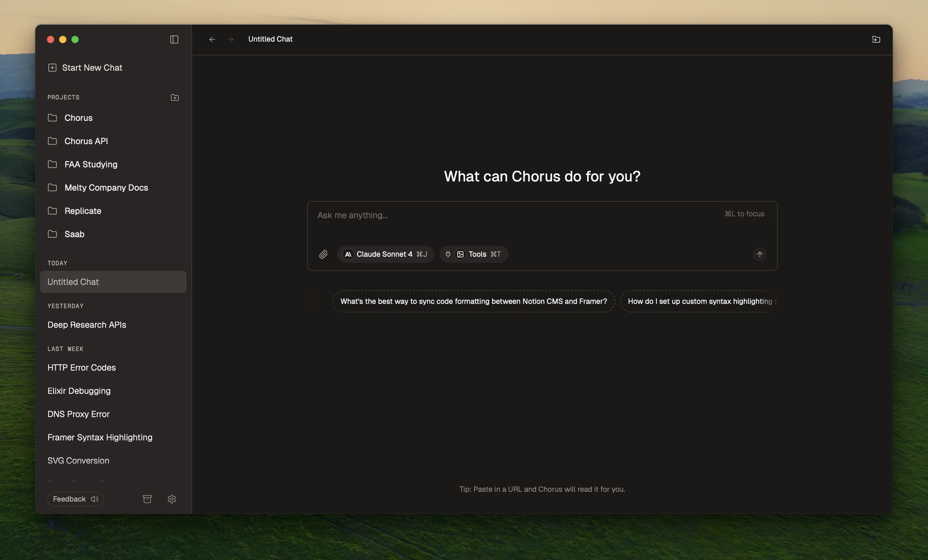The image size is (928, 560).
Task: Navigate back with the left arrow
Action: point(212,39)
